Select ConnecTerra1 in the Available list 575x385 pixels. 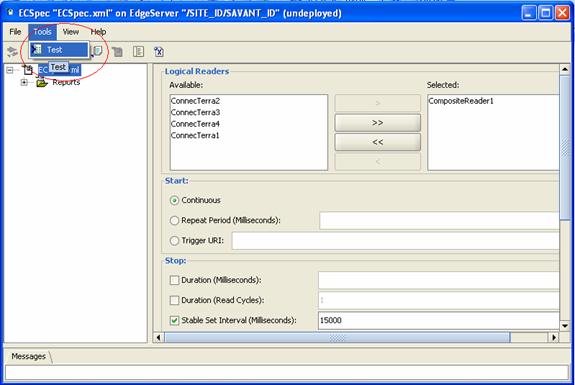195,135
